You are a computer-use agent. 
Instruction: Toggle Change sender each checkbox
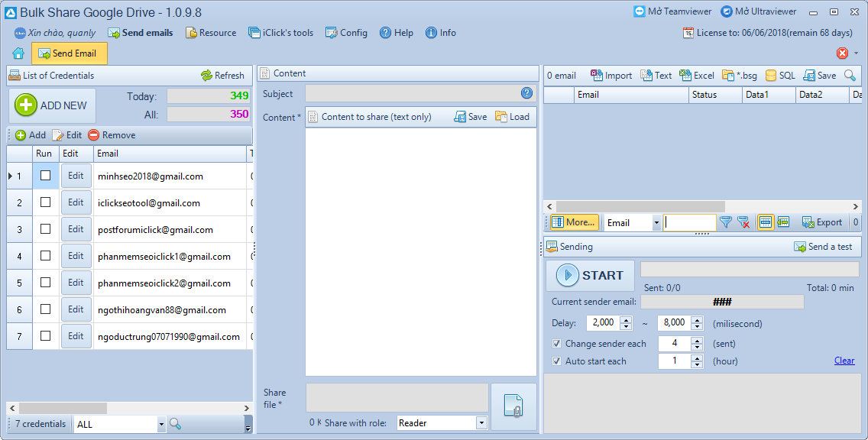(556, 344)
